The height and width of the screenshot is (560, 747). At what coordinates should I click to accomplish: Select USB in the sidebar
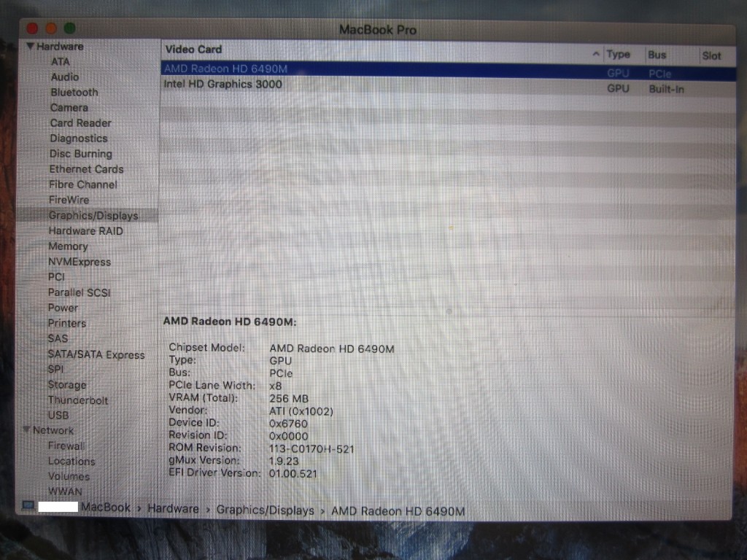(x=58, y=415)
